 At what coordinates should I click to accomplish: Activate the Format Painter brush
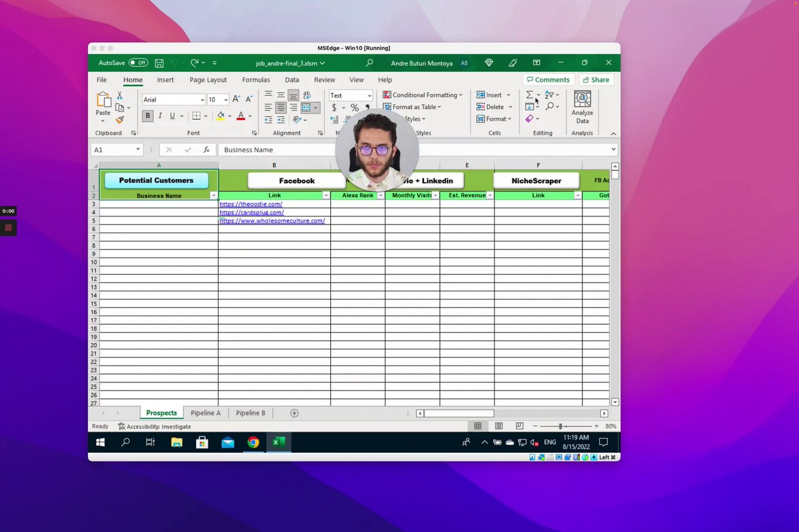coord(120,119)
